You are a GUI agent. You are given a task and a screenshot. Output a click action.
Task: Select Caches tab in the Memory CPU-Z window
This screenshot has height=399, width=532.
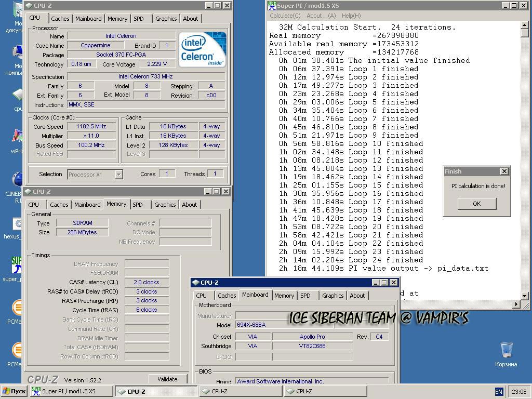pos(59,205)
